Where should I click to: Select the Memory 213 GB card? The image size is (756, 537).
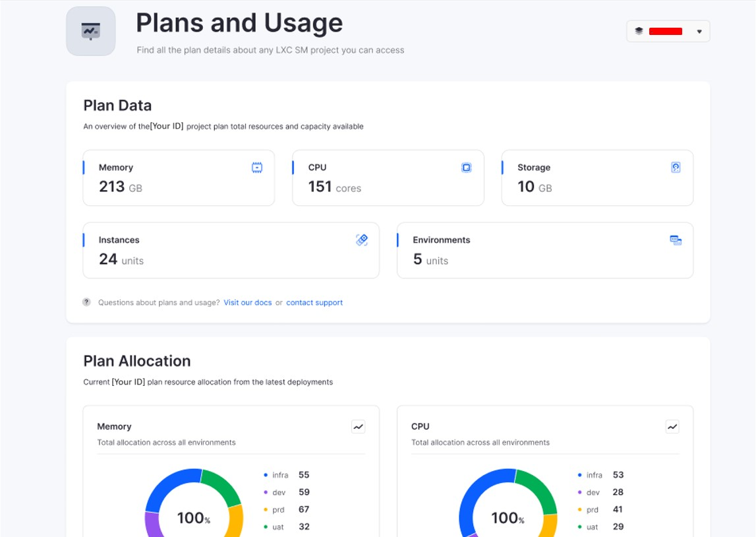point(179,178)
